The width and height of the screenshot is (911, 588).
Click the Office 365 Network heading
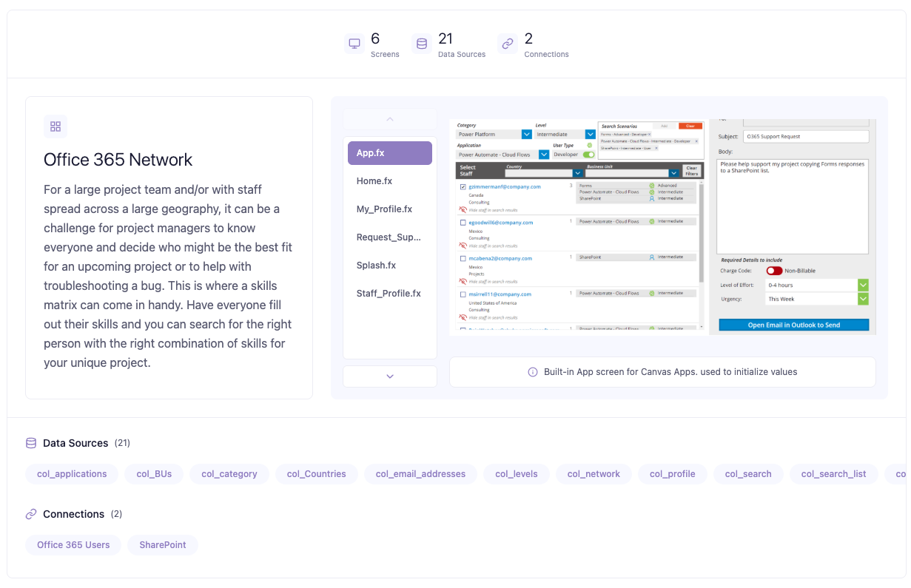click(118, 160)
